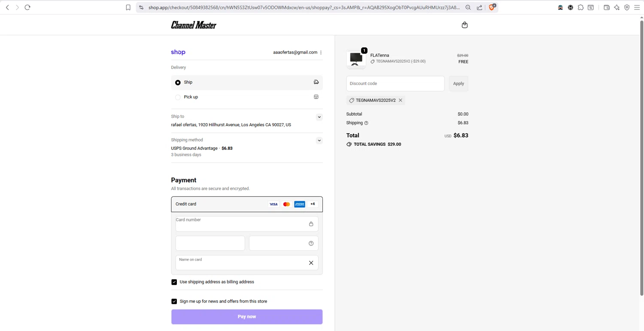Click the "TOTAL SAVINGS $29.00" text

(x=377, y=145)
